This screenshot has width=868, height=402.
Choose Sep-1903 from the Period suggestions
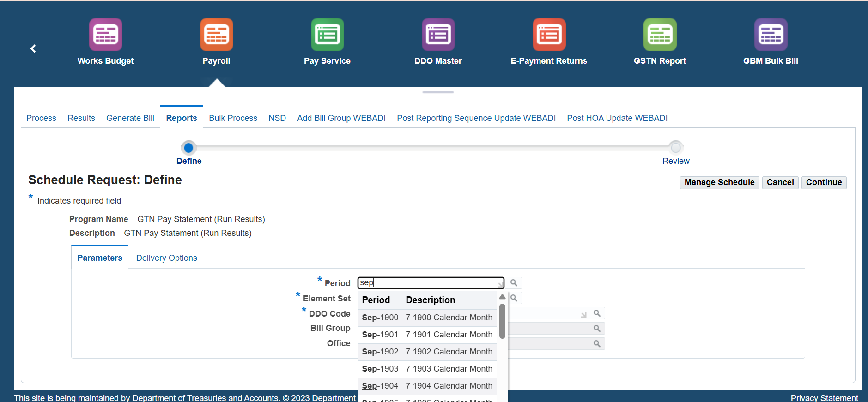click(x=428, y=369)
